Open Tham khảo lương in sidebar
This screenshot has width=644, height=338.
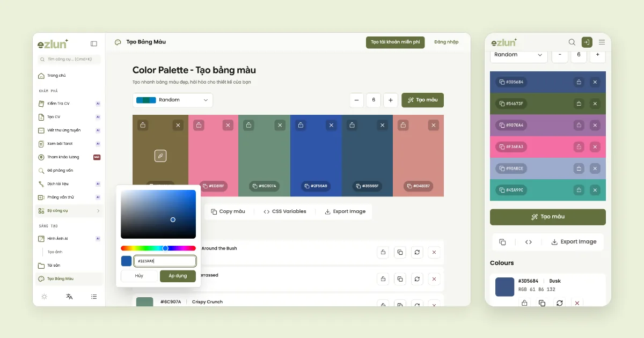coord(68,157)
